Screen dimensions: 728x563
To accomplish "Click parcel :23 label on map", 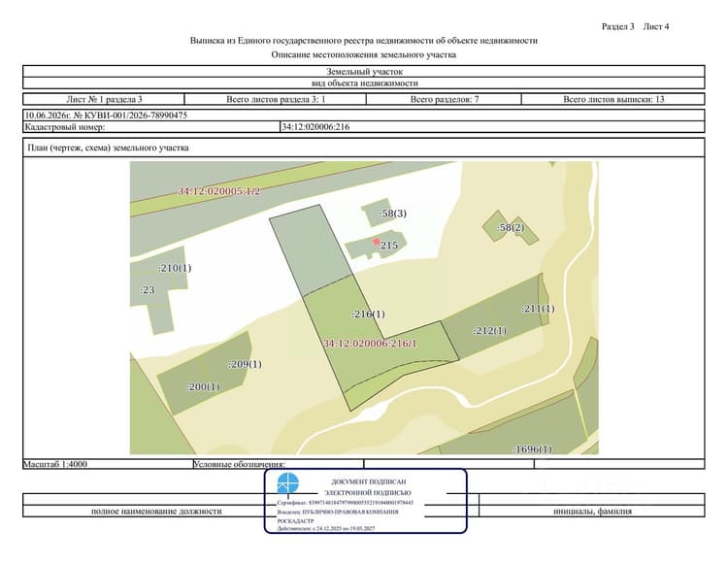I will click(x=148, y=290).
